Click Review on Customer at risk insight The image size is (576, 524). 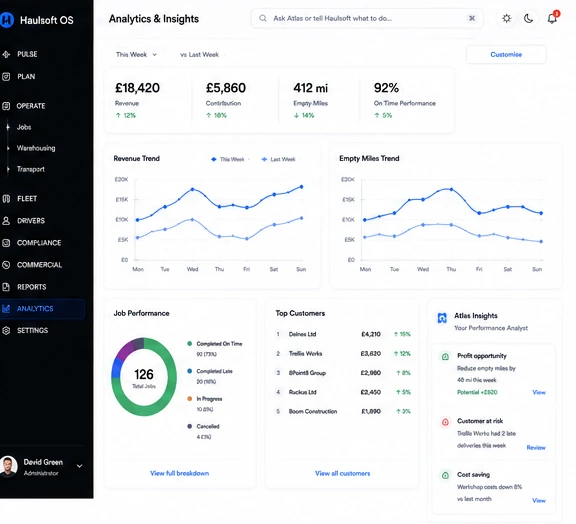tap(536, 448)
